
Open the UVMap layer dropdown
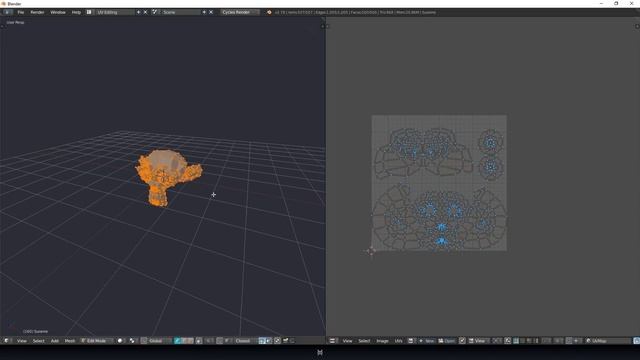point(609,341)
